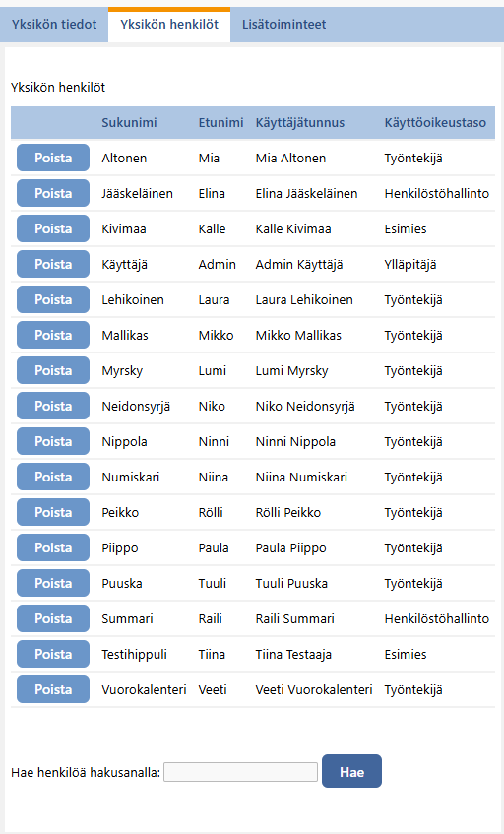Click the Käyttäjätunnus column header
504x834 pixels.
(300, 123)
